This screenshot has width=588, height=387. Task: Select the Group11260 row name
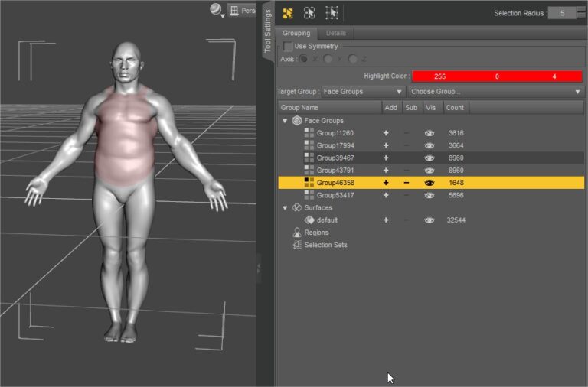point(335,133)
